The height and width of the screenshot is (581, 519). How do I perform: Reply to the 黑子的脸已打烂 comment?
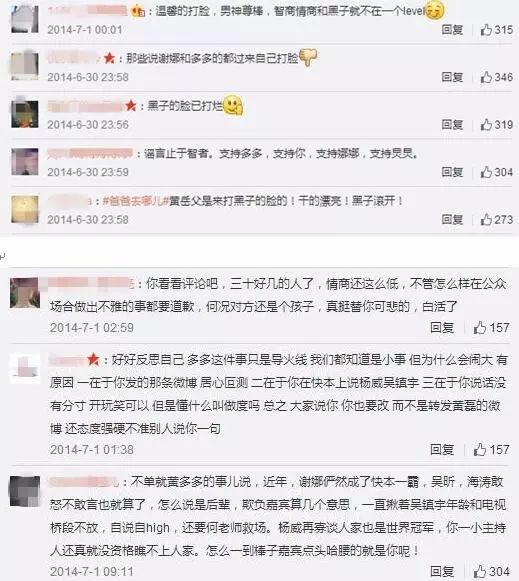point(452,124)
